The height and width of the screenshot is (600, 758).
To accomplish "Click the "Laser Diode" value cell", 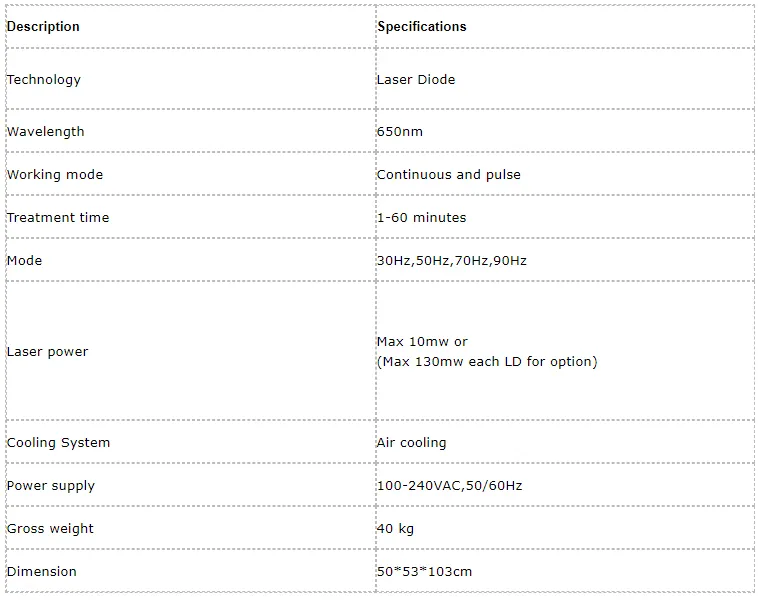I will point(415,80).
